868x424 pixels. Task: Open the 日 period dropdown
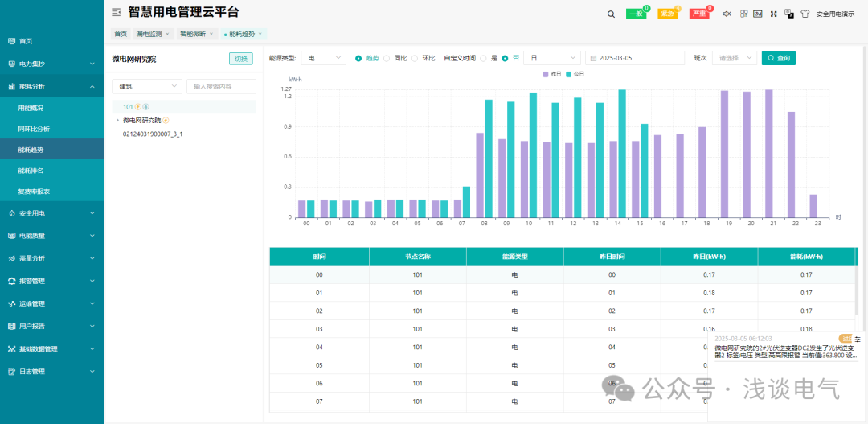pyautogui.click(x=552, y=58)
